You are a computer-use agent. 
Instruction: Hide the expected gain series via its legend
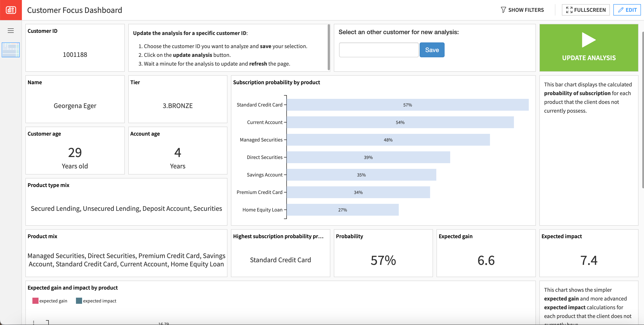[53, 301]
